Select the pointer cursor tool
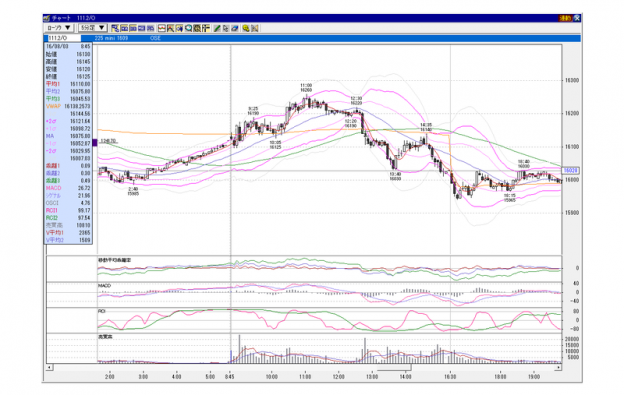 coord(226,28)
